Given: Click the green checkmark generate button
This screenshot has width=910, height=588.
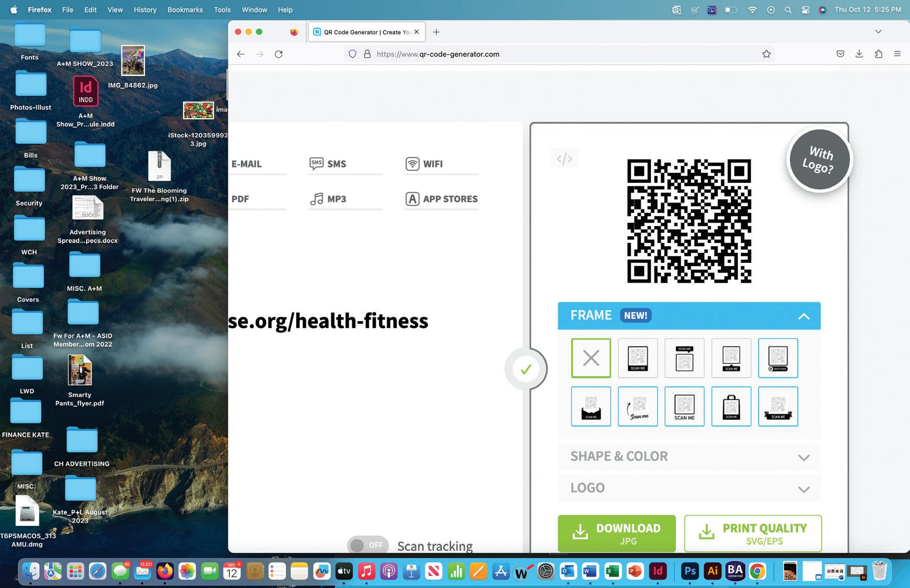Looking at the screenshot, I should (x=526, y=369).
